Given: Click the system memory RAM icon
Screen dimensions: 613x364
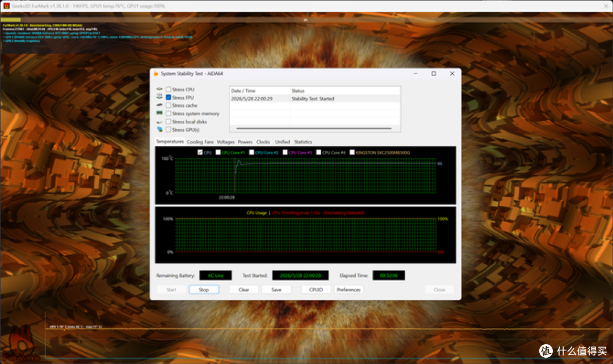Looking at the screenshot, I should (x=159, y=113).
